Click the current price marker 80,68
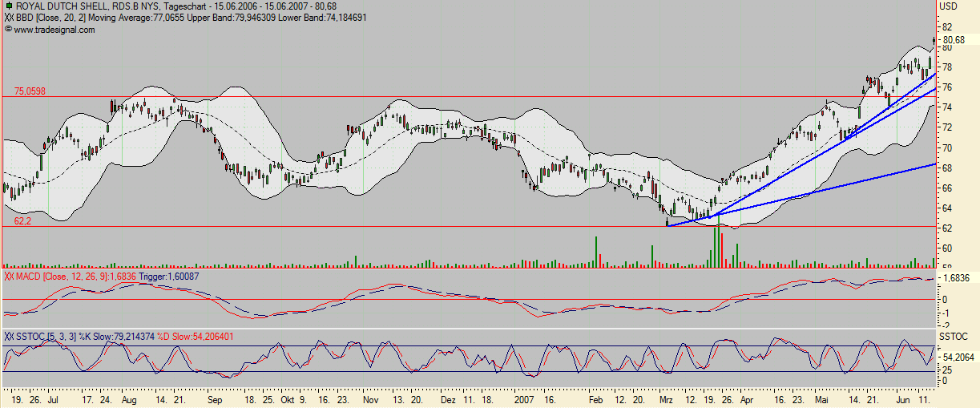Viewport: 980px width, 408px height. [954, 40]
